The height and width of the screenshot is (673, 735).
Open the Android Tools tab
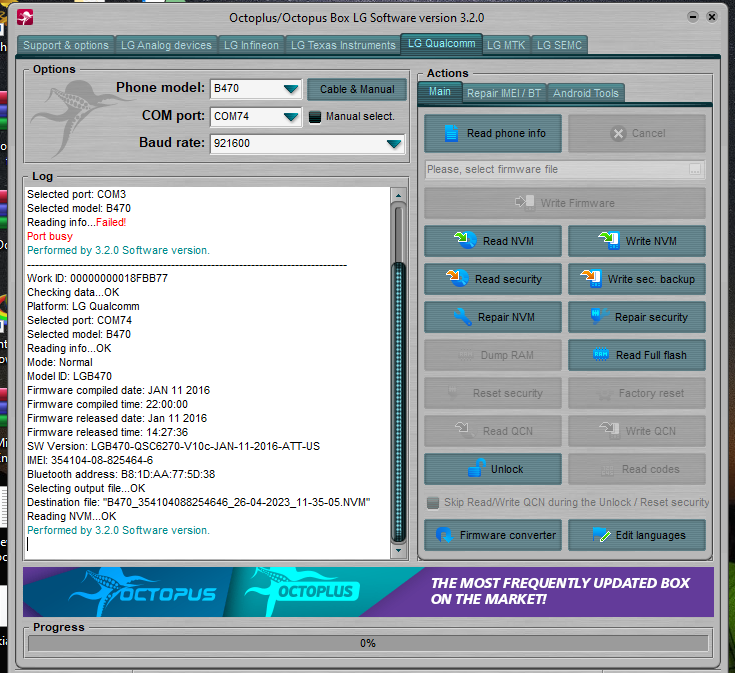(586, 93)
